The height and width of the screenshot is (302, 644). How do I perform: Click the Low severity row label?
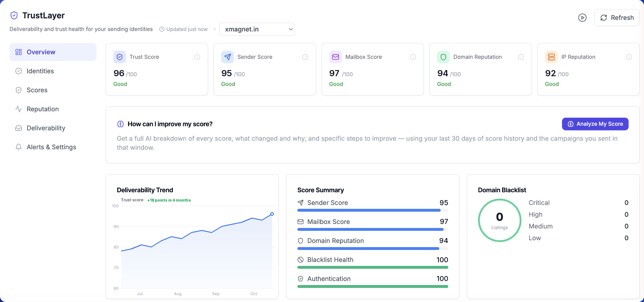click(x=535, y=238)
